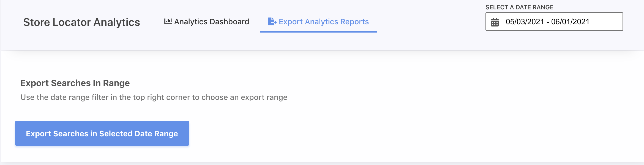Click the date range filter instruction text

[154, 97]
